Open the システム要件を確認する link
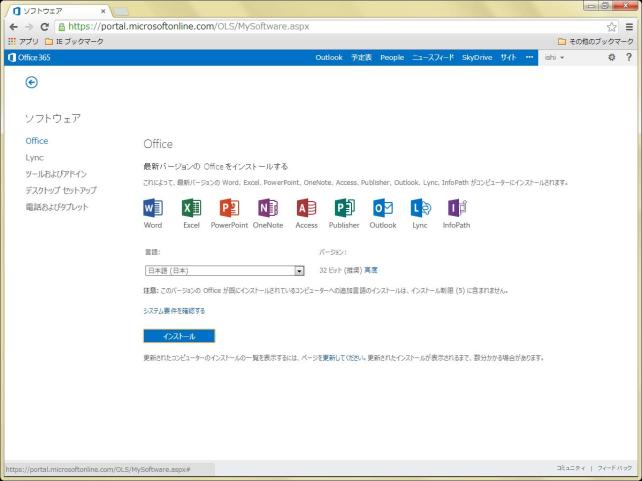642x481 pixels. tap(174, 311)
